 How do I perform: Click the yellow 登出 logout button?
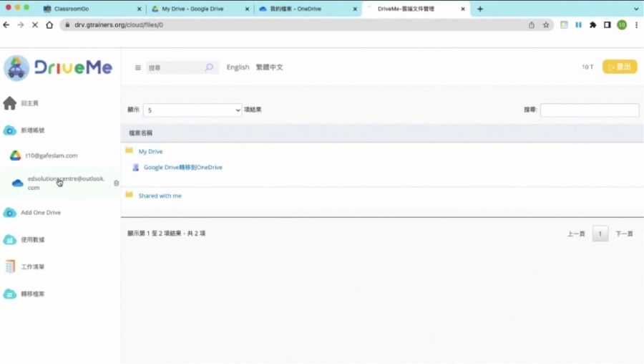click(620, 67)
